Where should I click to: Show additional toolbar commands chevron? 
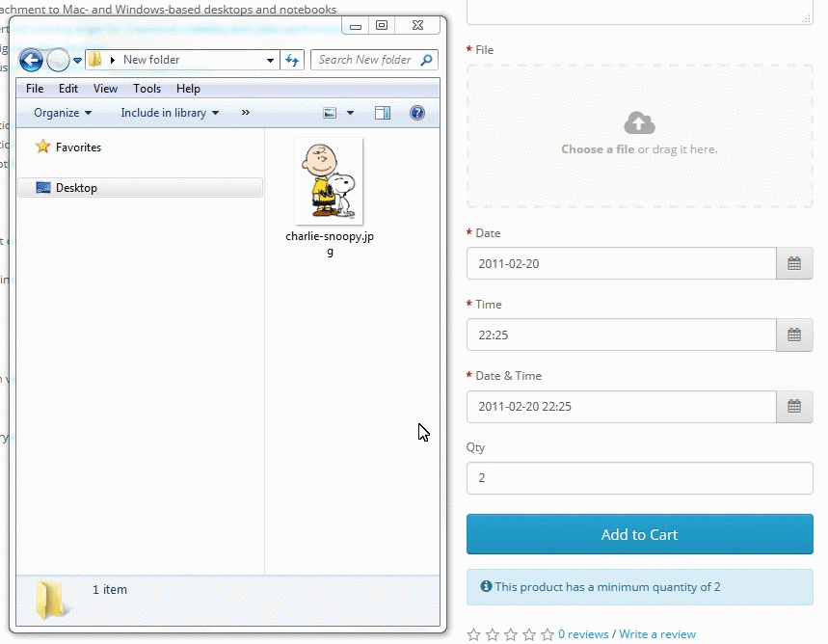[246, 112]
